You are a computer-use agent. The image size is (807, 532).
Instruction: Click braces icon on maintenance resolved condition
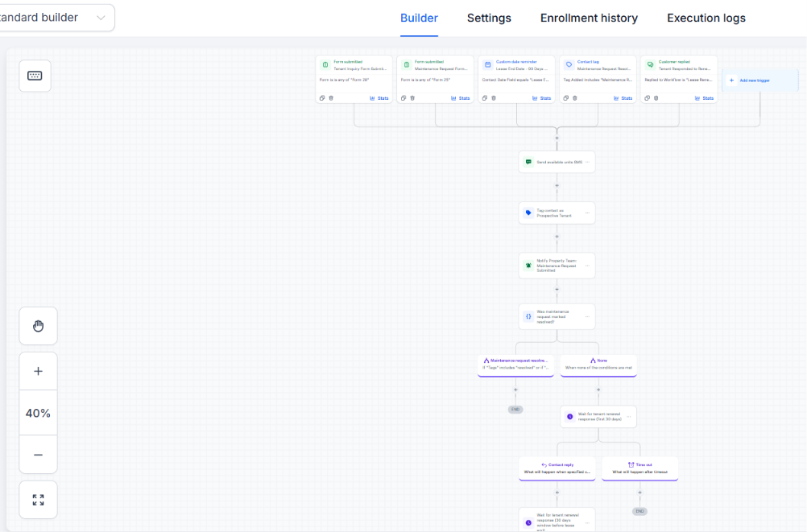point(528,316)
